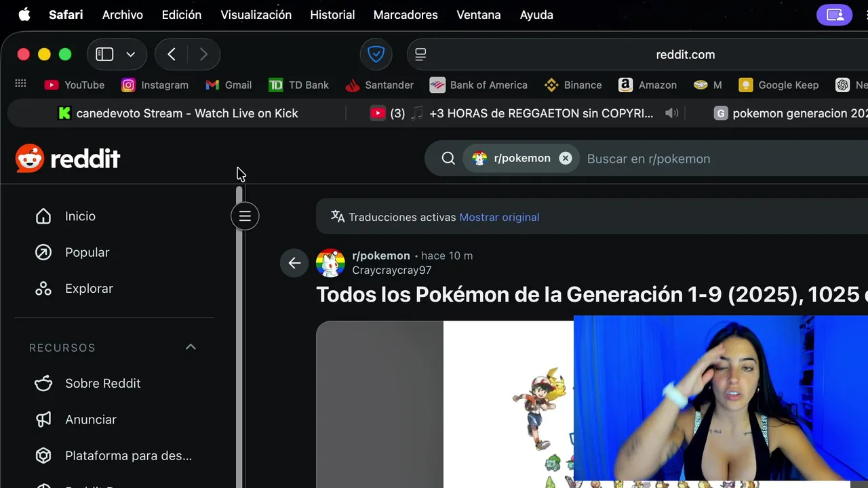Open the Santander bookmark

pyautogui.click(x=379, y=85)
